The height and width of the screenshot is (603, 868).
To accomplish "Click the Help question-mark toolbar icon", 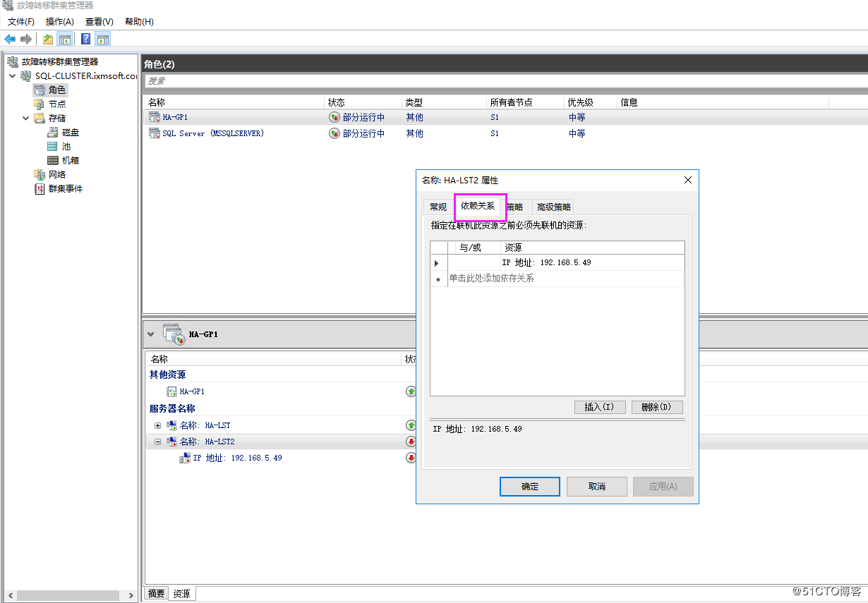I will (85, 39).
